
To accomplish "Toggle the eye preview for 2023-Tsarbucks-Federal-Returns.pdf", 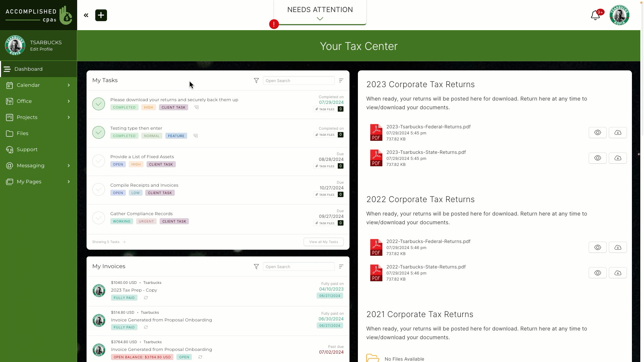I will coord(598,132).
